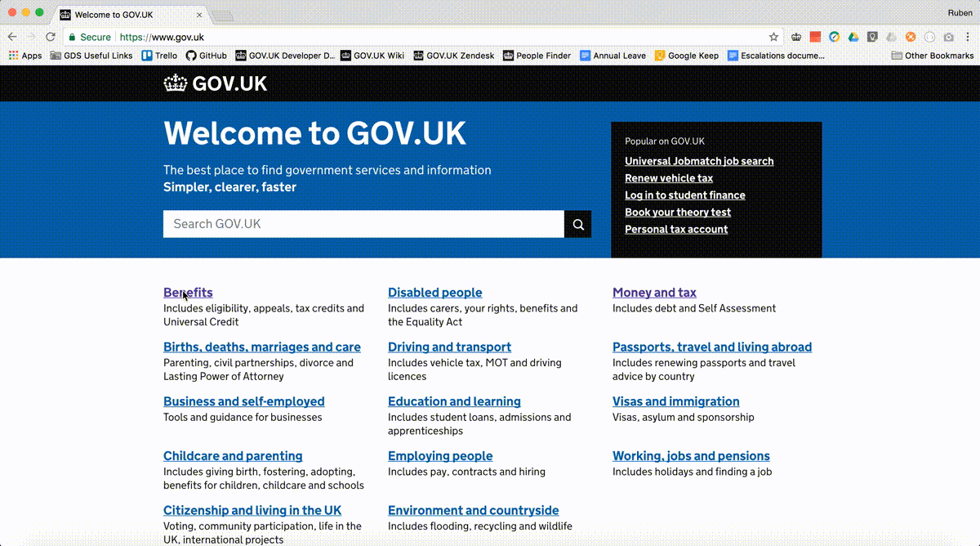
Task: Open the Business and self-employed link
Action: click(244, 401)
